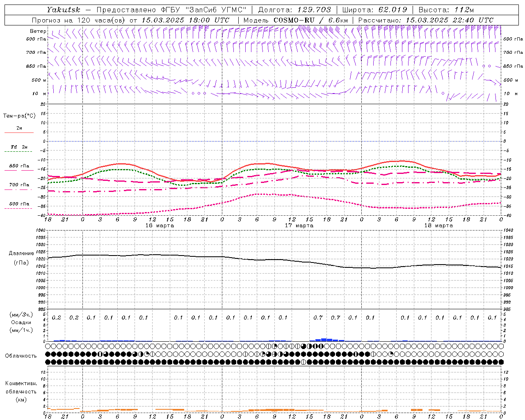Click the "Давление" pressure panel label
Image resolution: width=525 pixels, height=420 pixels.
tap(21, 253)
